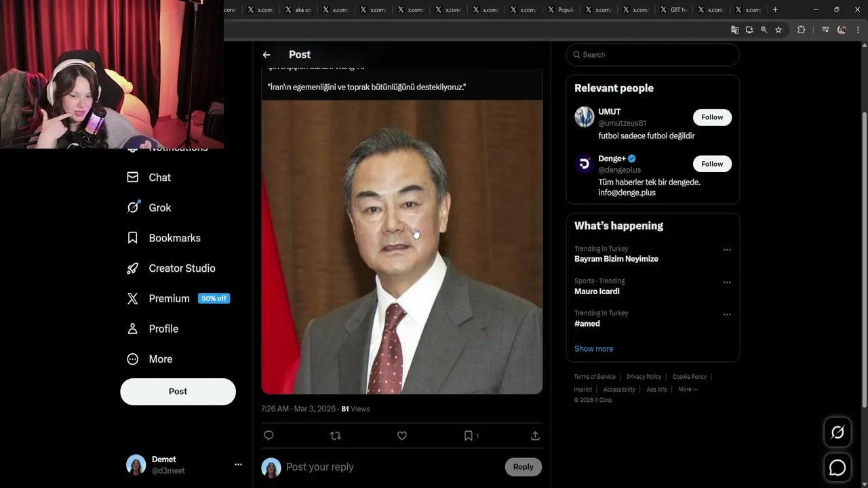Open the Denge+ profile logo

(585, 163)
